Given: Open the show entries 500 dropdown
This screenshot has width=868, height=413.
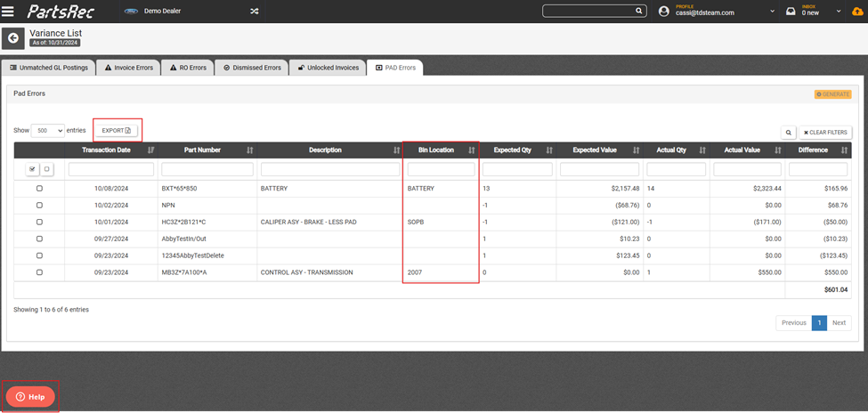Looking at the screenshot, I should 48,131.
